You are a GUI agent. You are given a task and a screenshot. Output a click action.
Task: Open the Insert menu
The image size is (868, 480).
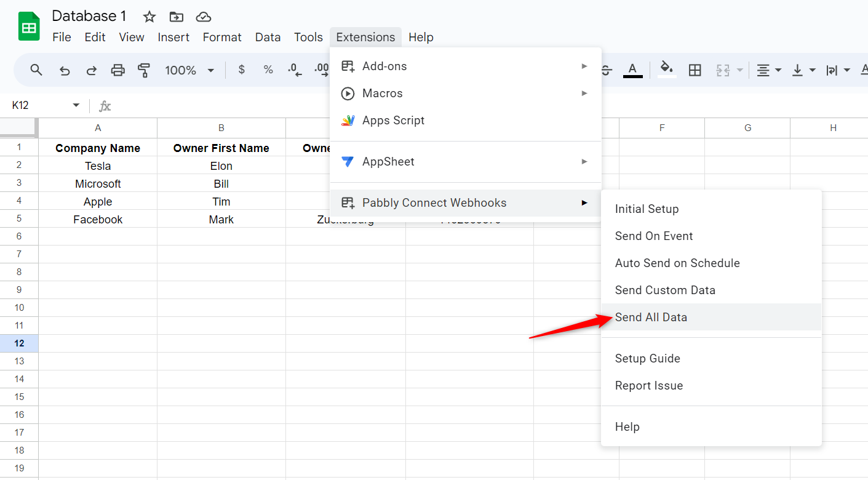pyautogui.click(x=173, y=37)
